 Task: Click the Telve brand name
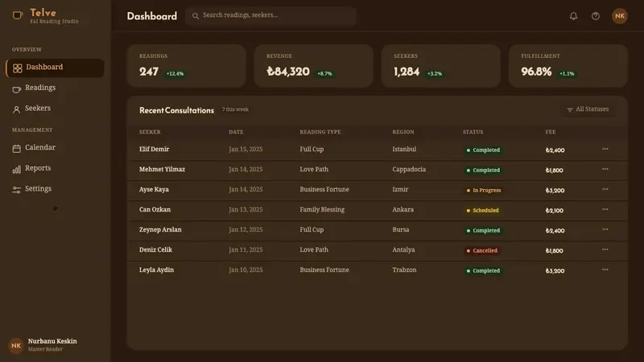click(x=43, y=13)
